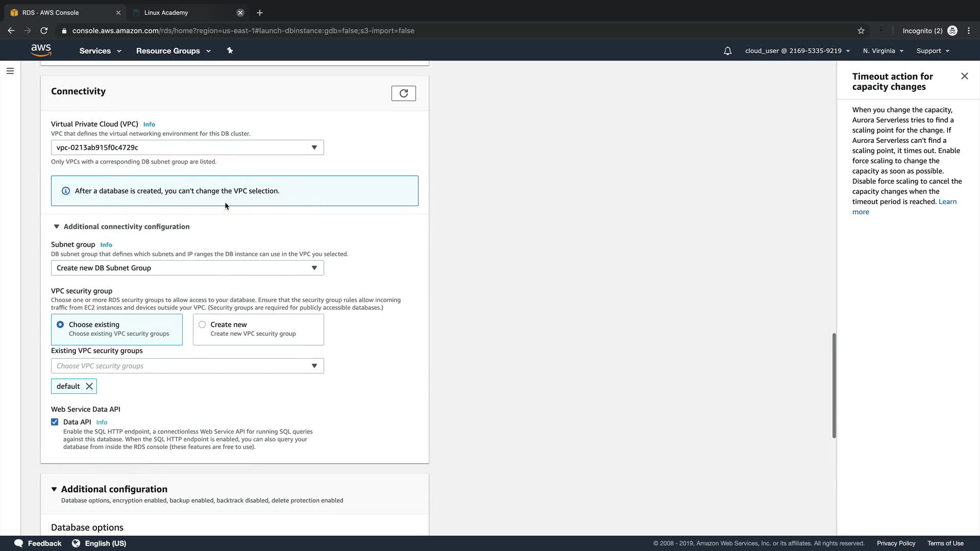
Task: Open the hamburger side navigation menu
Action: coord(10,71)
